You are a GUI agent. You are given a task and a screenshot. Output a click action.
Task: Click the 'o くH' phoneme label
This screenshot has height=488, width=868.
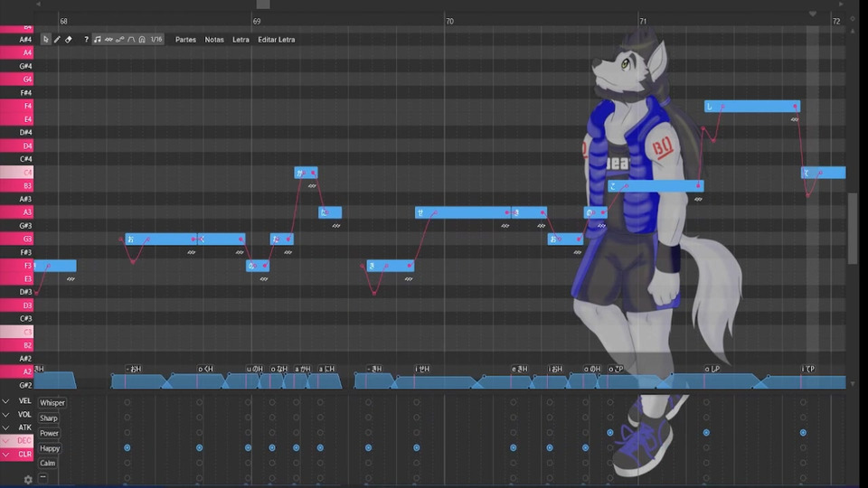(205, 369)
